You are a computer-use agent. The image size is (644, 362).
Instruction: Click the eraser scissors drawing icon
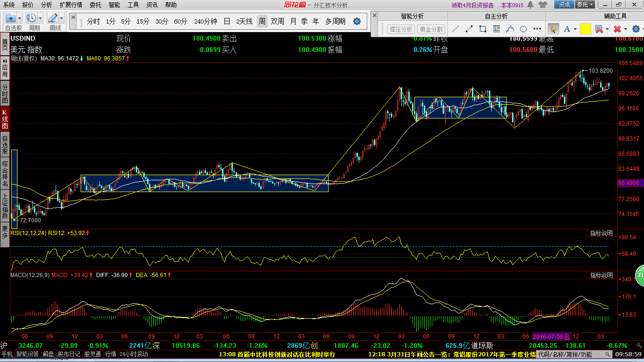coord(599,29)
